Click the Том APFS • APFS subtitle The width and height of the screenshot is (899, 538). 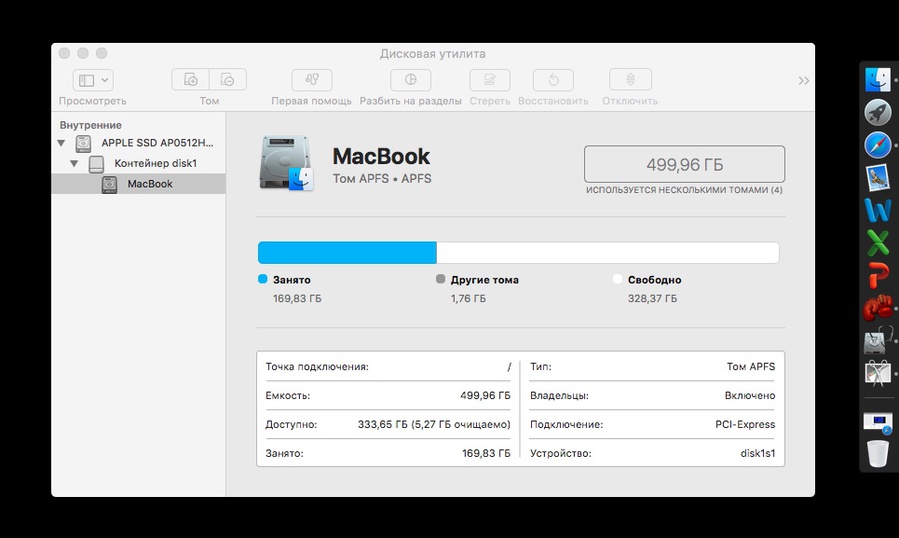point(382,179)
